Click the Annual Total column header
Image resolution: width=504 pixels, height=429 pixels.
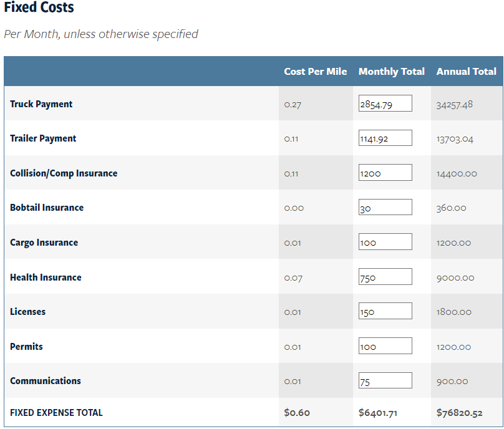[466, 71]
